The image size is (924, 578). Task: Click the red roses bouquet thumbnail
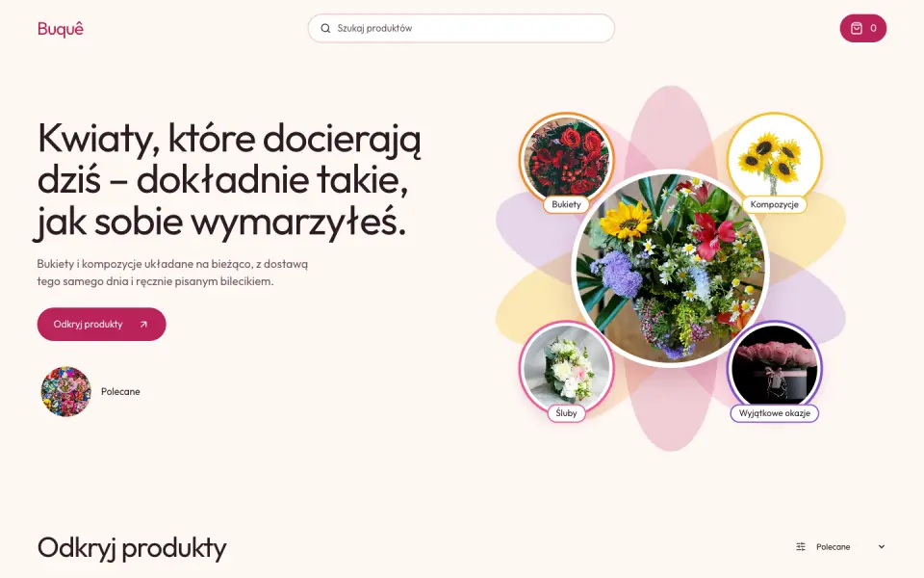(x=566, y=159)
